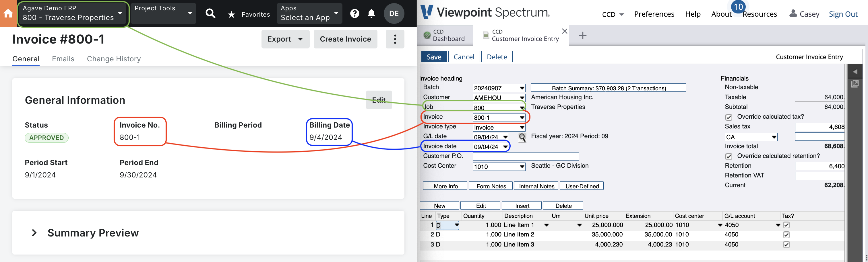Switch to the CCD Customer Invoice Entry tab
The height and width of the screenshot is (262, 868).
coord(521,35)
